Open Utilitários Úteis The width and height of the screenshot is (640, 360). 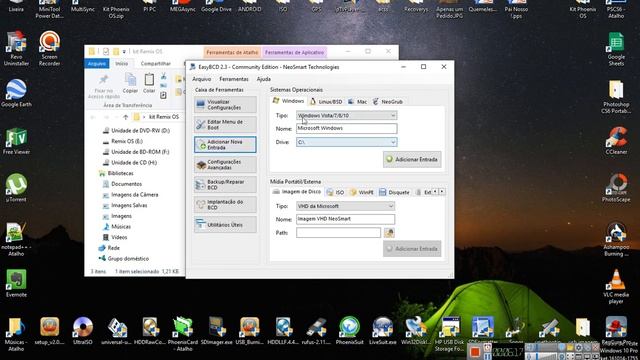[x=225, y=224]
